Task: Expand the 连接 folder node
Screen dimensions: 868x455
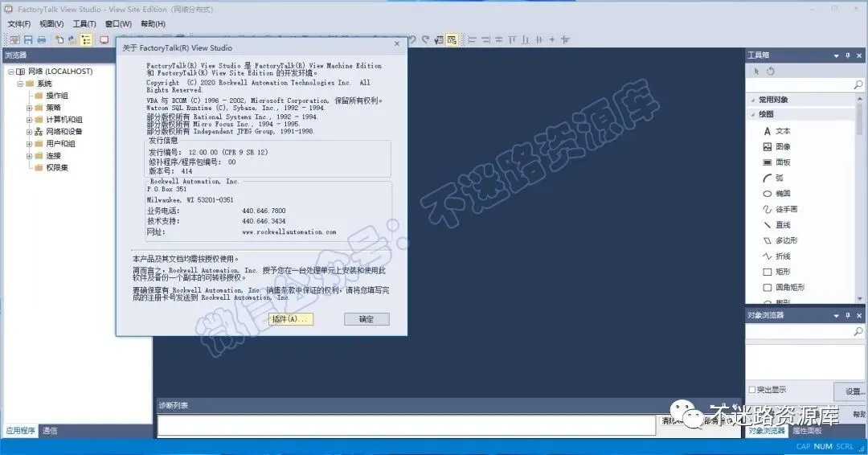Action: [x=29, y=156]
